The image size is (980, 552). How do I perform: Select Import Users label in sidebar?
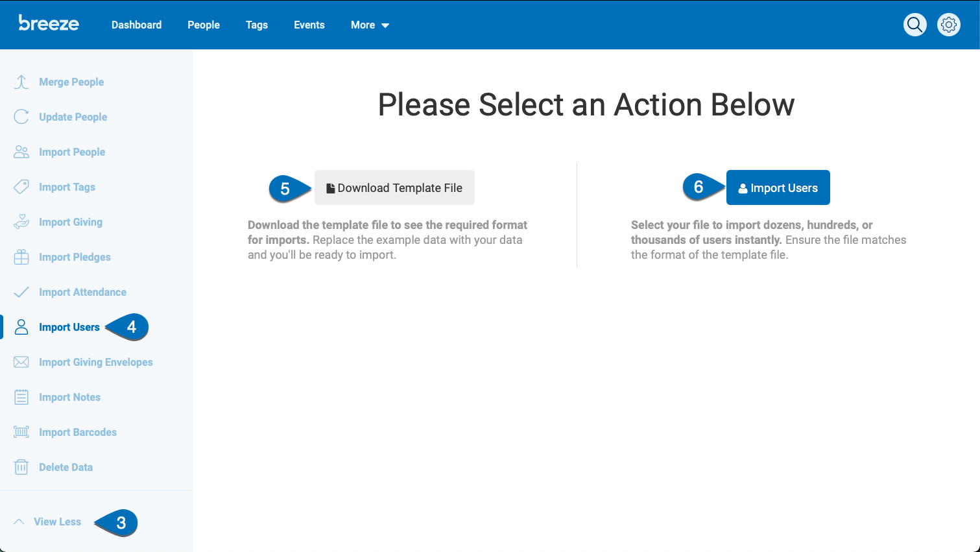pyautogui.click(x=69, y=327)
